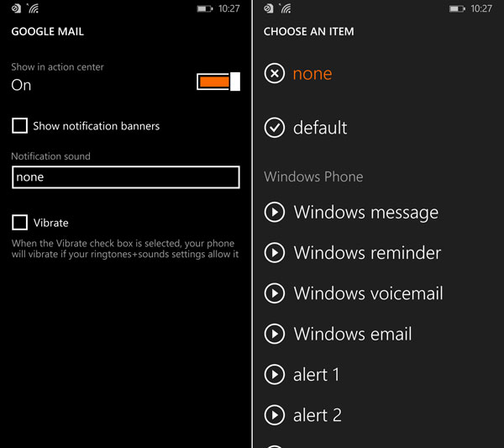The width and height of the screenshot is (504, 448).
Task: Choose 'Windows message' as notification sound
Action: click(366, 213)
